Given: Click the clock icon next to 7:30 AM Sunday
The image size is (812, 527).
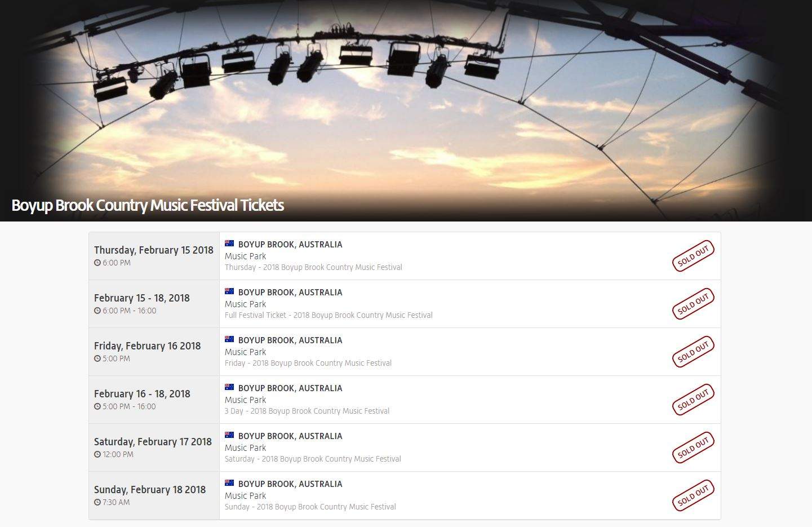Looking at the screenshot, I should [97, 502].
